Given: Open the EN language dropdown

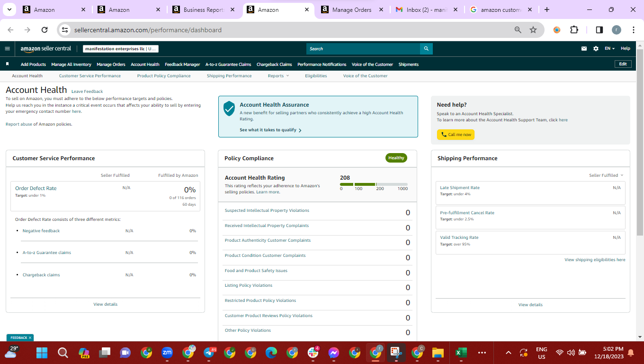Looking at the screenshot, I should click(x=609, y=48).
